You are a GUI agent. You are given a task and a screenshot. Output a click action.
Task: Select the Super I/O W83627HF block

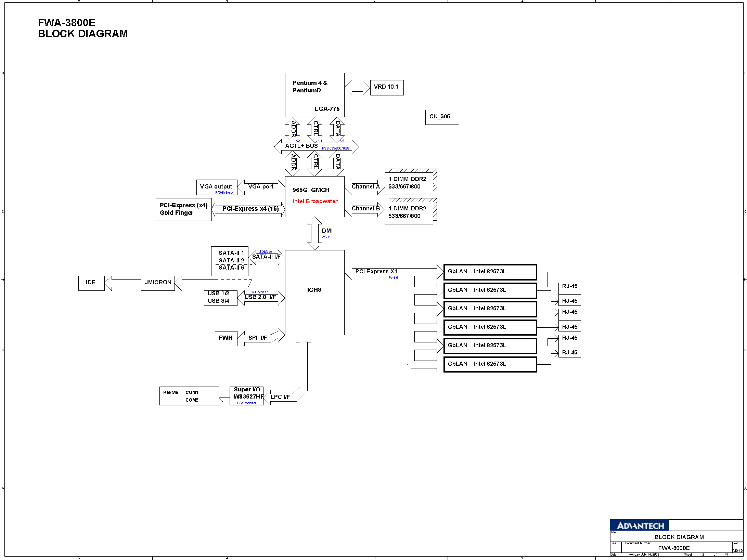(x=246, y=396)
